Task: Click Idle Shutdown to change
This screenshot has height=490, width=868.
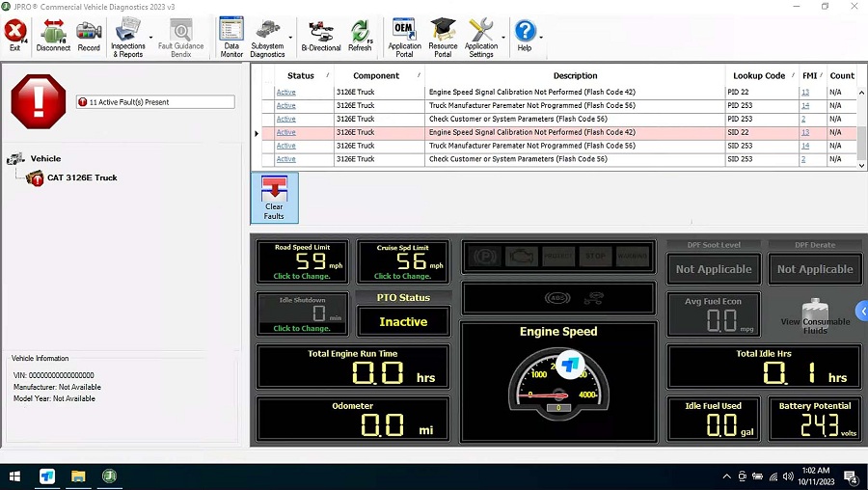Action: click(x=302, y=313)
